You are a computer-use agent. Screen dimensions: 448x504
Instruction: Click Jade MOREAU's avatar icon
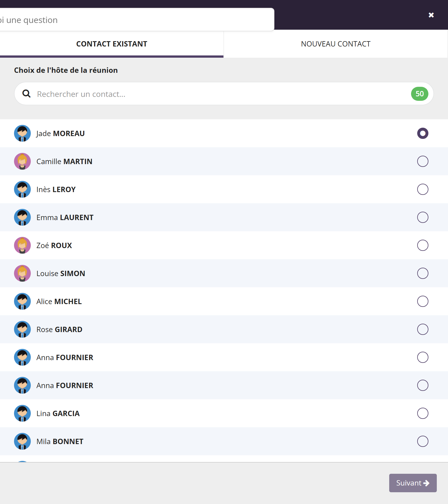(22, 133)
